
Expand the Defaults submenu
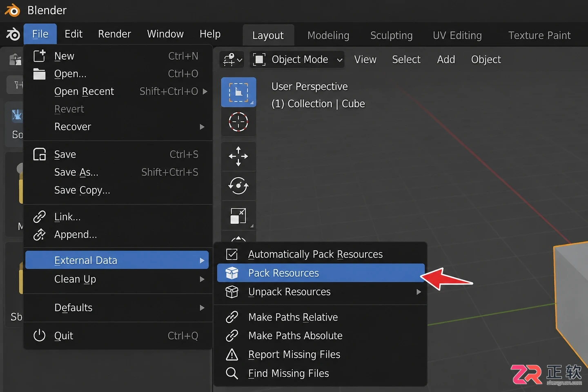(202, 308)
